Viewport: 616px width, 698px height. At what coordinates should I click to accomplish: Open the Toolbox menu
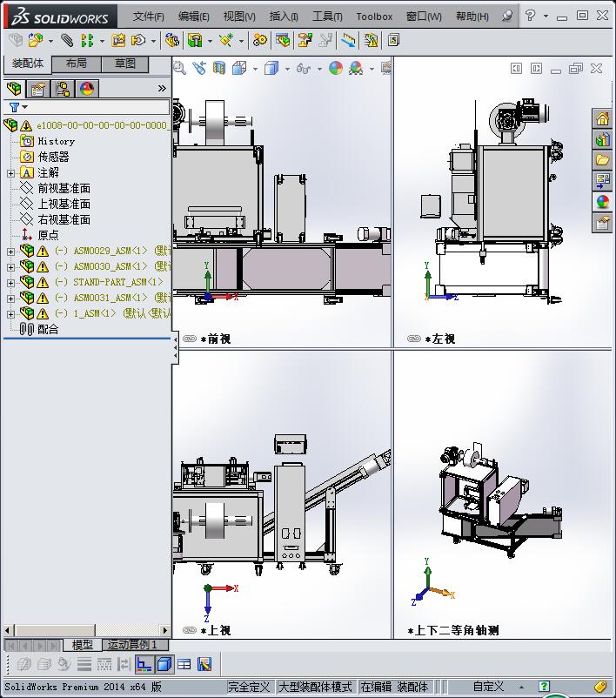tap(374, 17)
